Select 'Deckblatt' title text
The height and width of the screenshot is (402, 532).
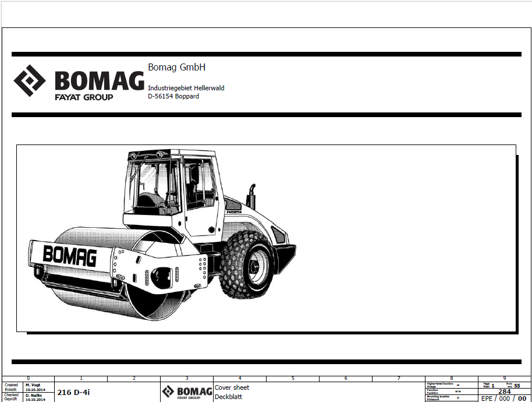click(228, 397)
